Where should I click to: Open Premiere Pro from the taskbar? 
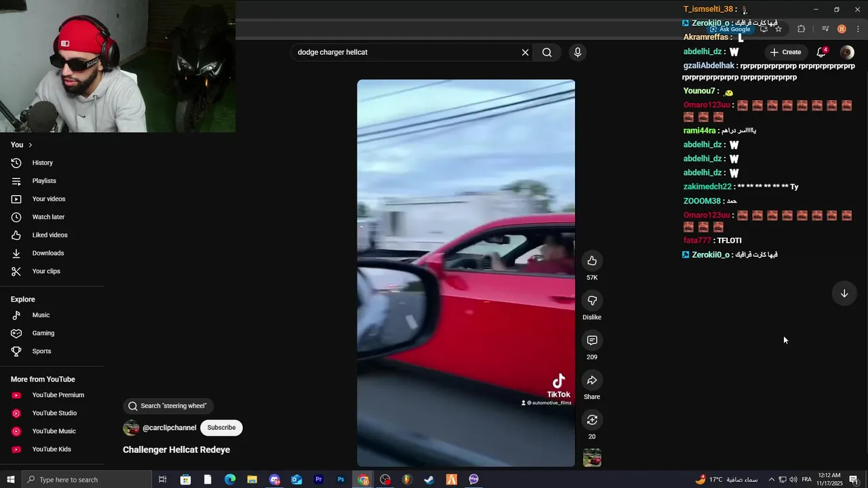(x=319, y=480)
